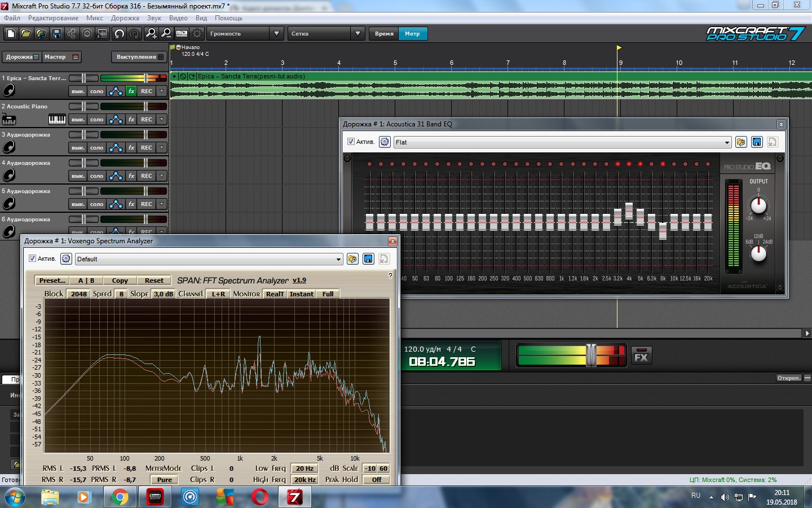Viewport: 812px width, 508px height.
Task: Solo the Acoustic Piano track
Action: pyautogui.click(x=97, y=119)
